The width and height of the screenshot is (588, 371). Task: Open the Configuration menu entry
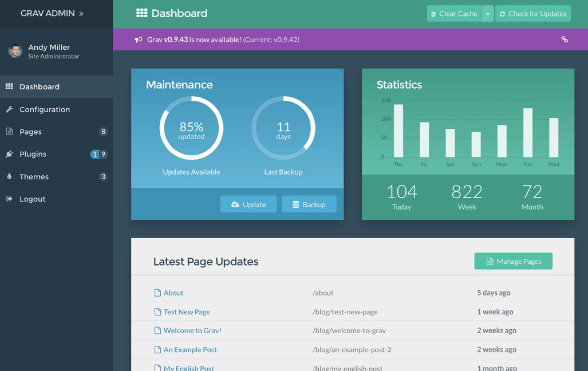coord(46,109)
